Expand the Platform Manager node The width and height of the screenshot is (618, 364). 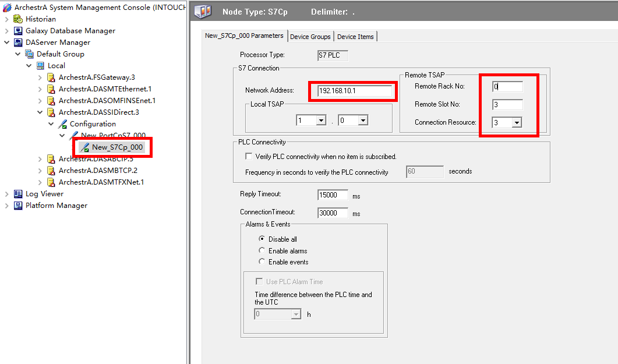[x=7, y=205]
